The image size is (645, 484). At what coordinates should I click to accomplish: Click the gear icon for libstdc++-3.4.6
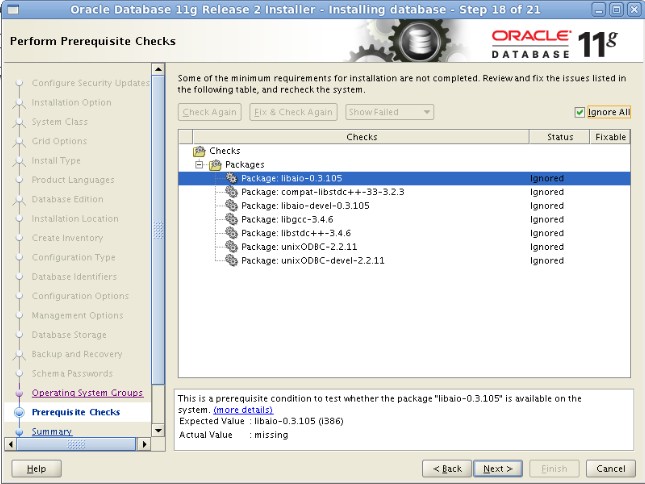pos(232,233)
